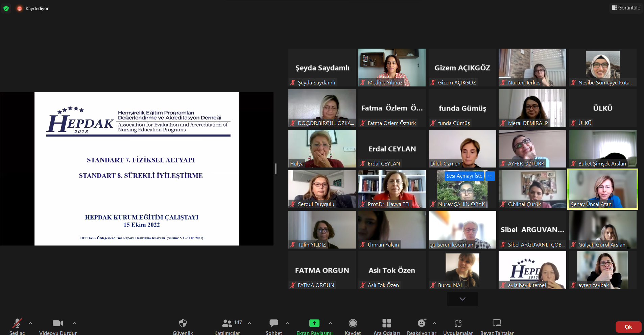Click Sesi Açmayı İste button
This screenshot has width=644, height=335.
pyautogui.click(x=464, y=176)
